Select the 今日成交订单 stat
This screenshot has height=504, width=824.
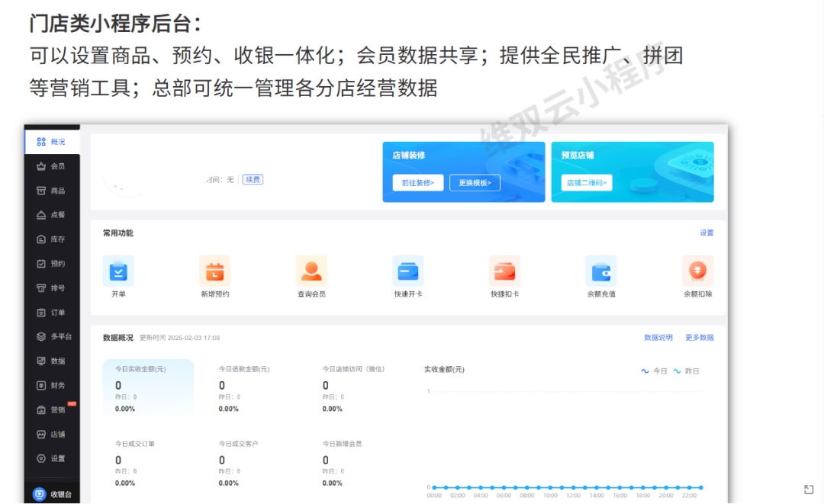tap(135, 463)
